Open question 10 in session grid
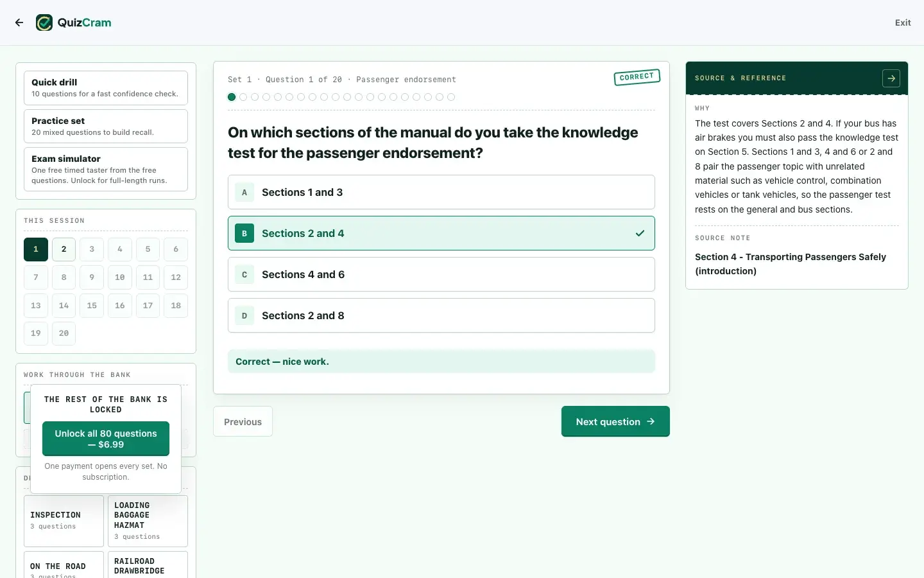This screenshot has height=578, width=924. [x=120, y=277]
